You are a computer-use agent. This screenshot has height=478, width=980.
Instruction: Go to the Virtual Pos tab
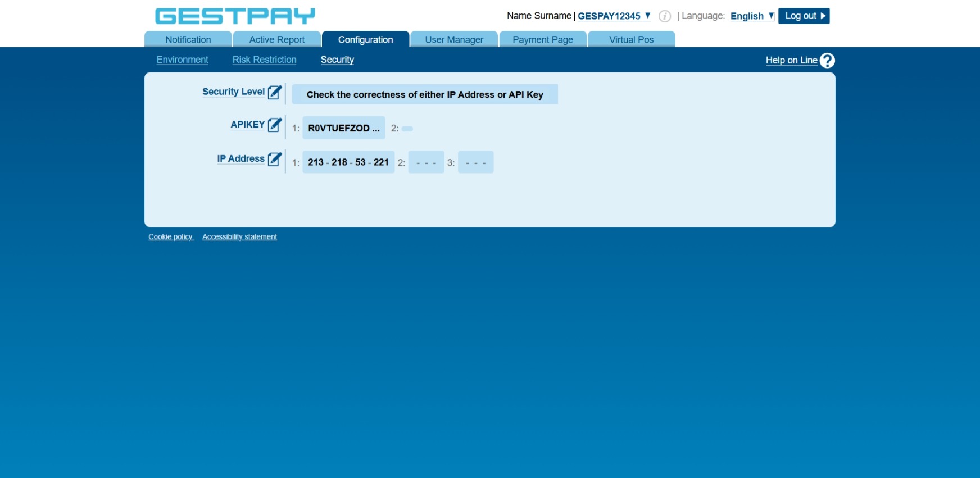[632, 39]
